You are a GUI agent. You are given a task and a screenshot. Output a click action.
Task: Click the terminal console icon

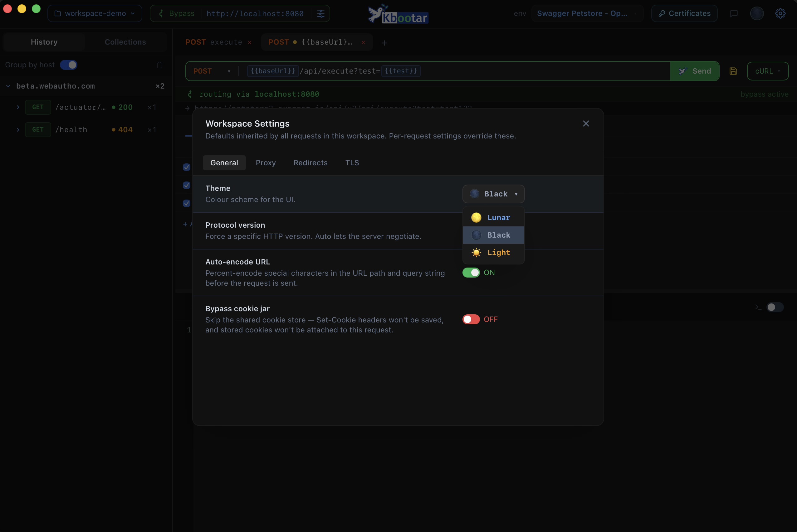click(x=758, y=307)
